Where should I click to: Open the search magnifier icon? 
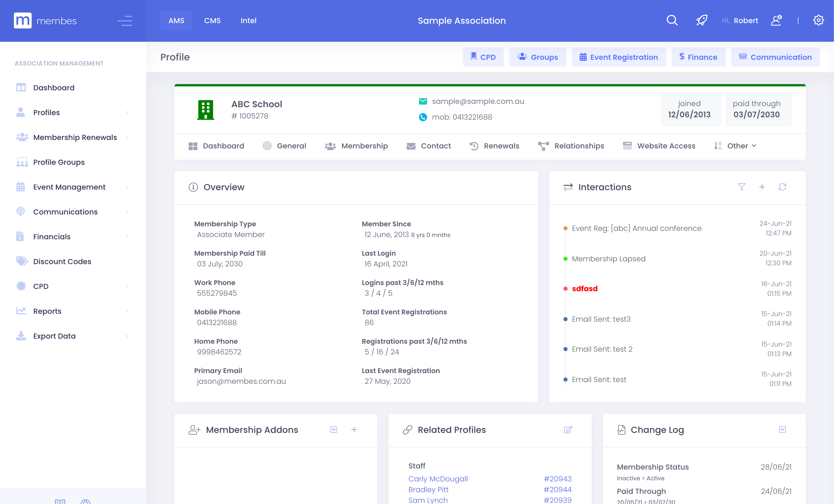click(672, 20)
